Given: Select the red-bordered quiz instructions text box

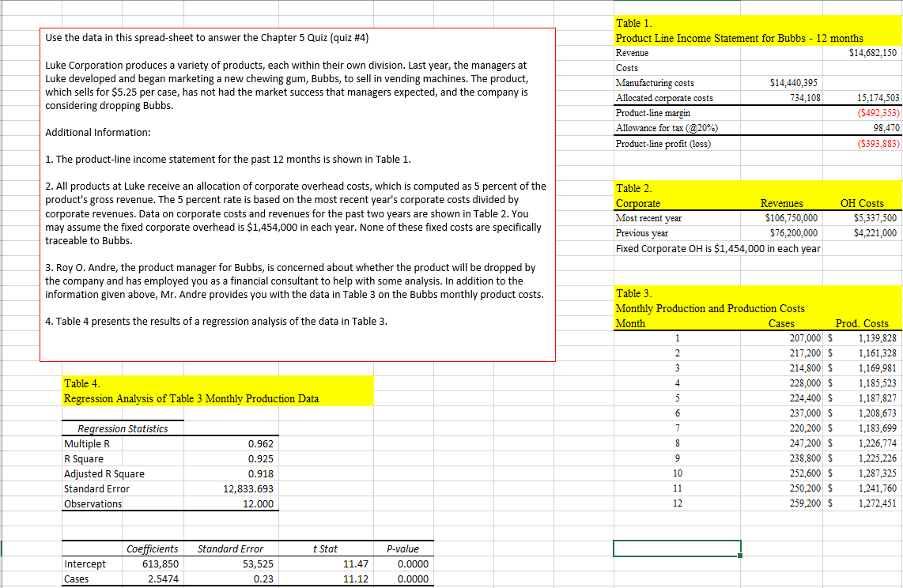Looking at the screenshot, I should tap(297, 194).
